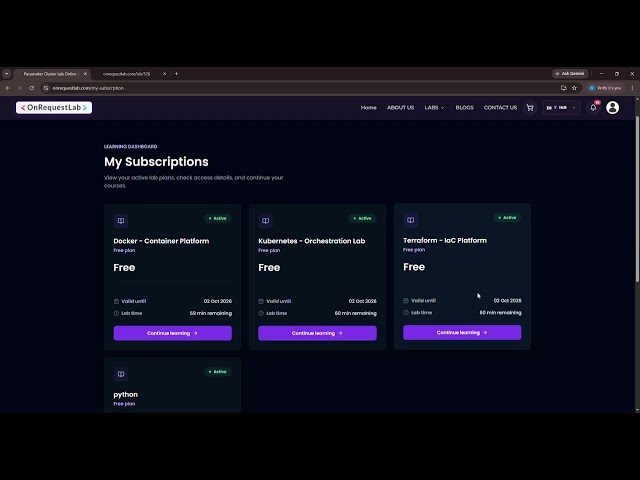Image resolution: width=640 pixels, height=480 pixels.
Task: Click Kubernetes card's min remaining value
Action: pos(356,313)
